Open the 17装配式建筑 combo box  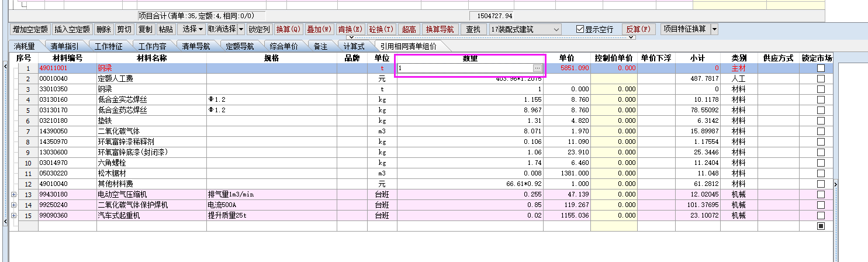click(525, 29)
